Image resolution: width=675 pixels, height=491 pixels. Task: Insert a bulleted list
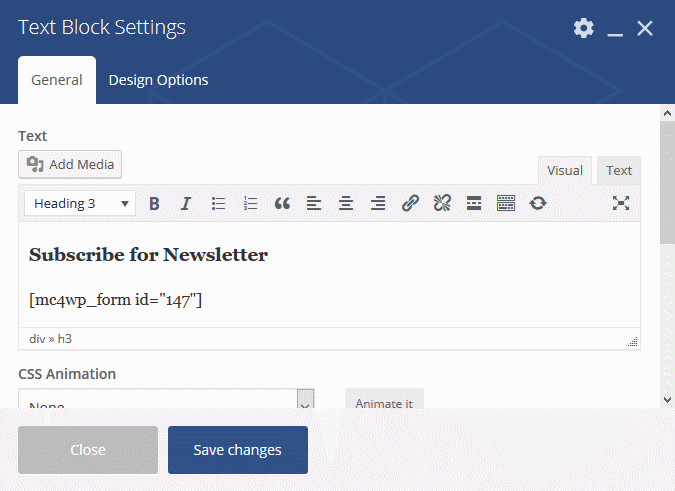[218, 203]
